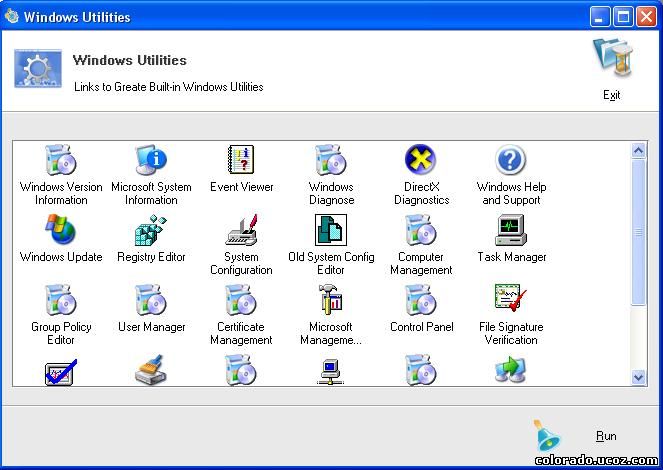The height and width of the screenshot is (470, 663).
Task: Click the 'Event Viewer' label text
Action: pos(241,187)
